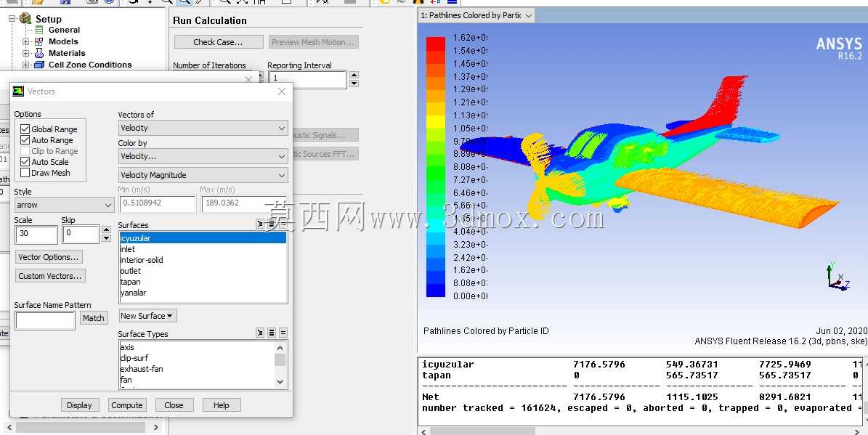Image resolution: width=868 pixels, height=435 pixels.
Task: Select yanalar in the Surfaces list
Action: tap(203, 293)
